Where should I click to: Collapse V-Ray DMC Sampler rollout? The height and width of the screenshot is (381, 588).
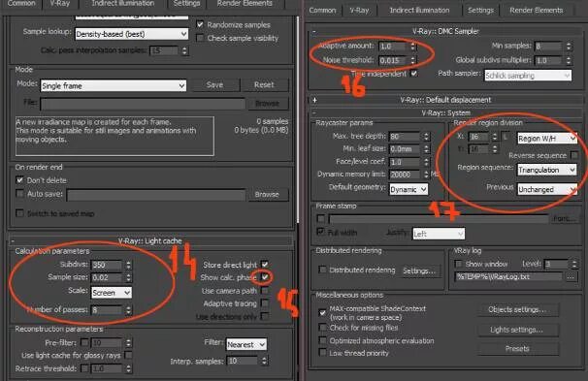(313, 31)
